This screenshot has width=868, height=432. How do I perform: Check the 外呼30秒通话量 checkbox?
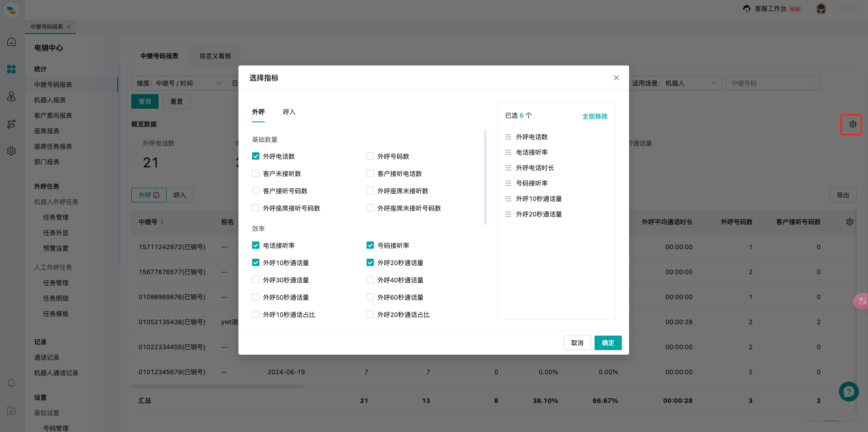[x=256, y=280]
